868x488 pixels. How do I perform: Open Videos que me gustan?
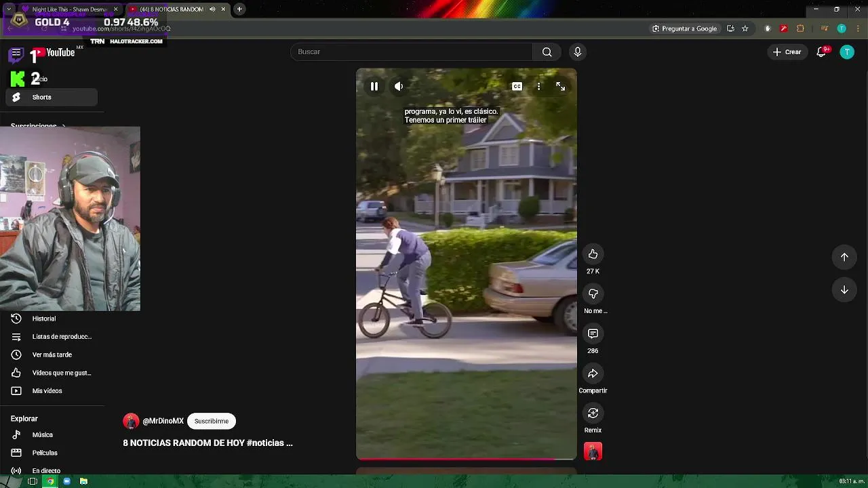[x=52, y=373]
